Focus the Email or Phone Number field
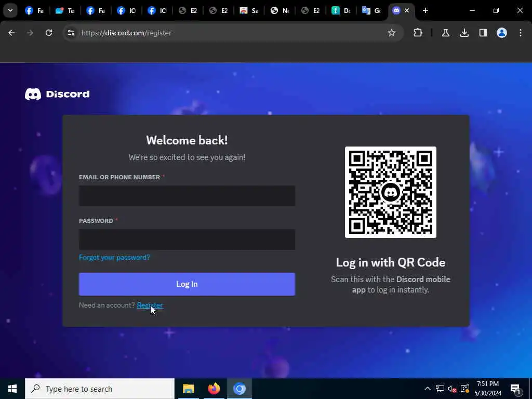532x399 pixels. pyautogui.click(x=187, y=196)
